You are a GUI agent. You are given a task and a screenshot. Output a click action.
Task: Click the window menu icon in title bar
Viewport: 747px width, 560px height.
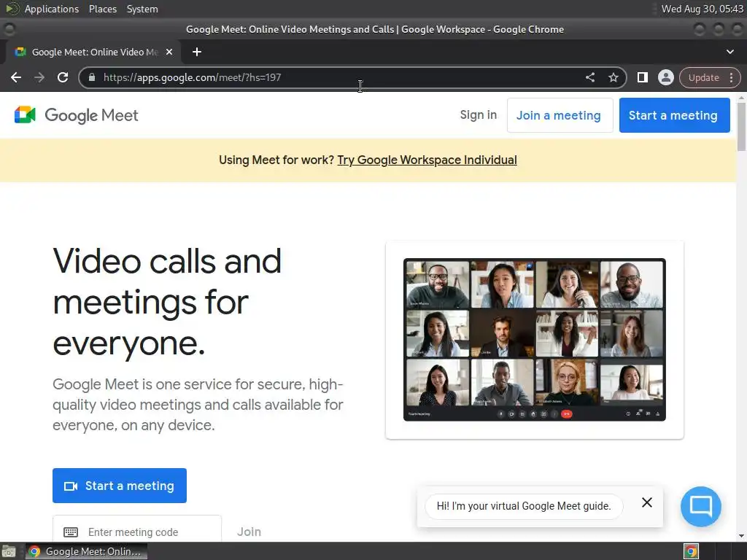9,29
